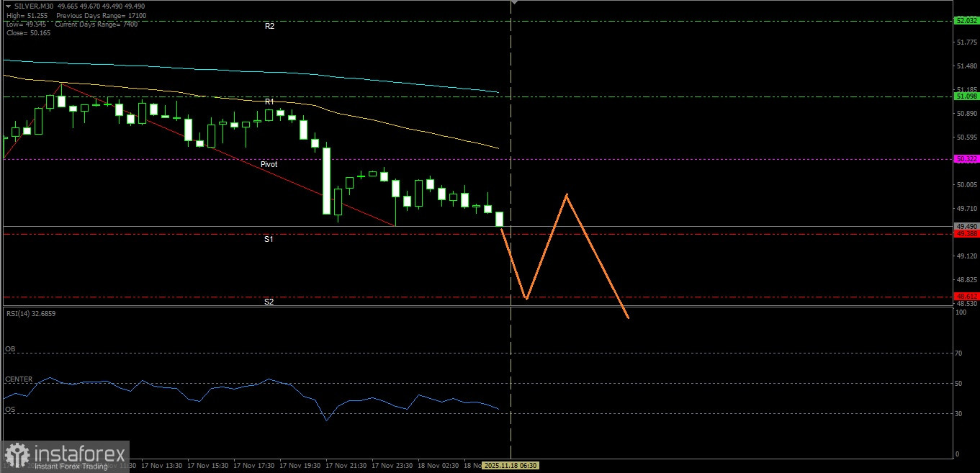Click 51.480 on the price scale
Screen dimensions: 980x473
pyautogui.click(x=966, y=66)
